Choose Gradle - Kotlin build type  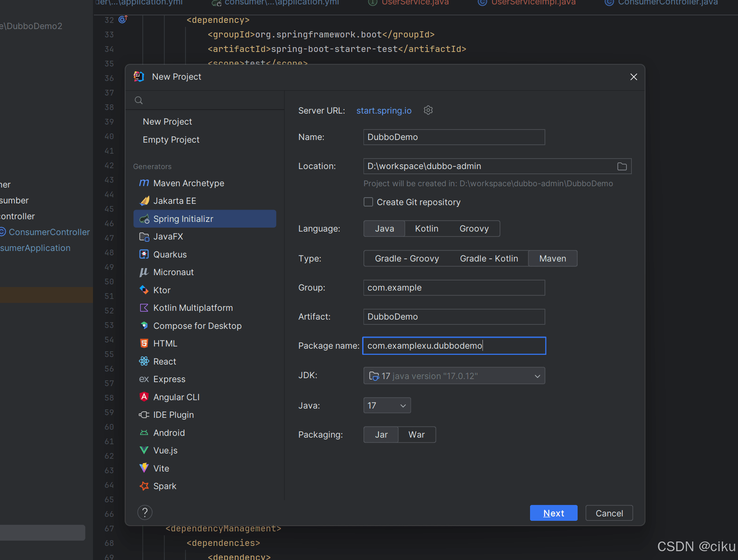point(489,258)
